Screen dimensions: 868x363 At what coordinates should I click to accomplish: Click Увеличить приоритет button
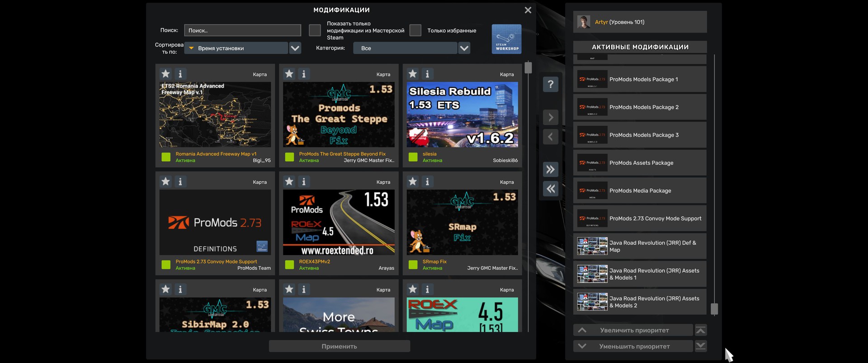pos(633,330)
